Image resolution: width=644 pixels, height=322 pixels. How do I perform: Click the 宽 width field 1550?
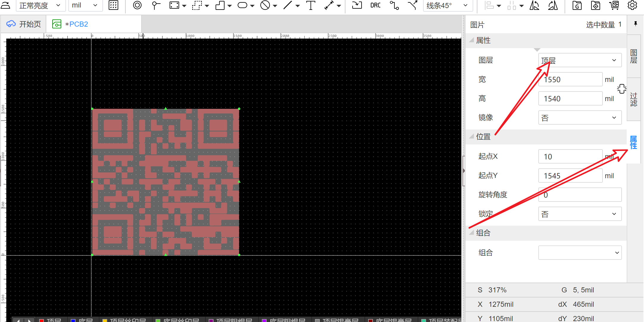570,79
